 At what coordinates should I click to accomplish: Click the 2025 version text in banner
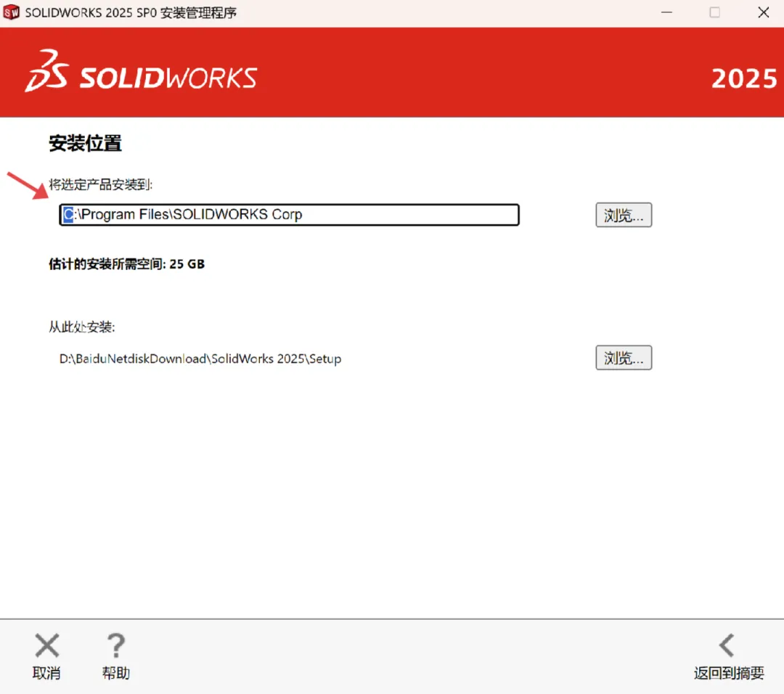pos(744,78)
